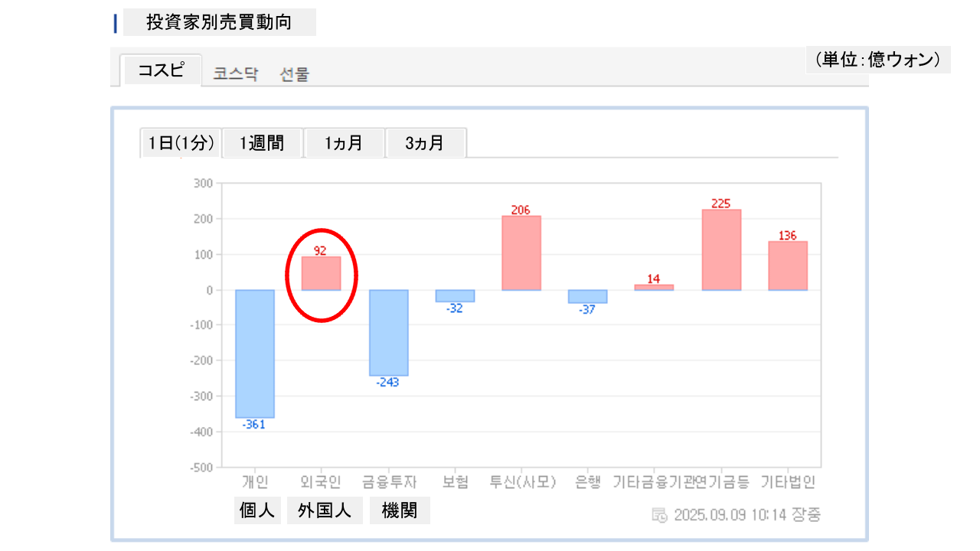
Task: Click the circled 외국인 bar showing 92
Action: tap(321, 273)
